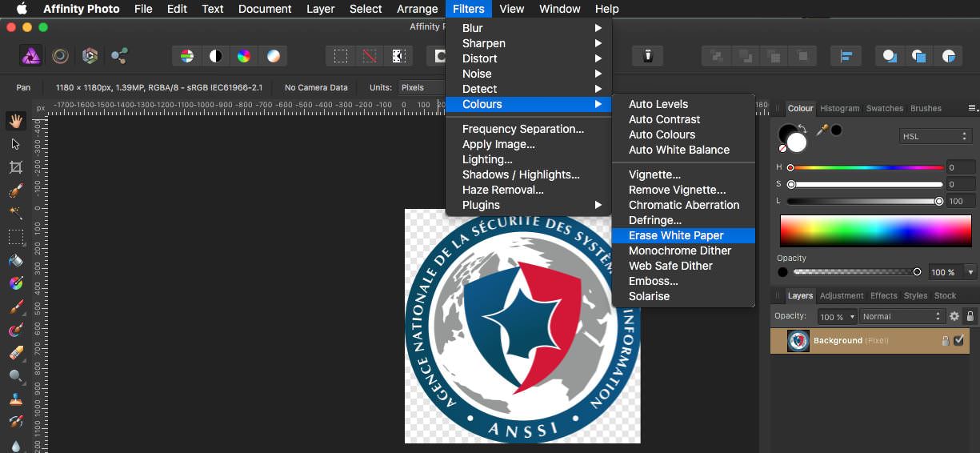This screenshot has width=980, height=453.
Task: Select the Blur Brush droplet tool
Action: (x=16, y=445)
